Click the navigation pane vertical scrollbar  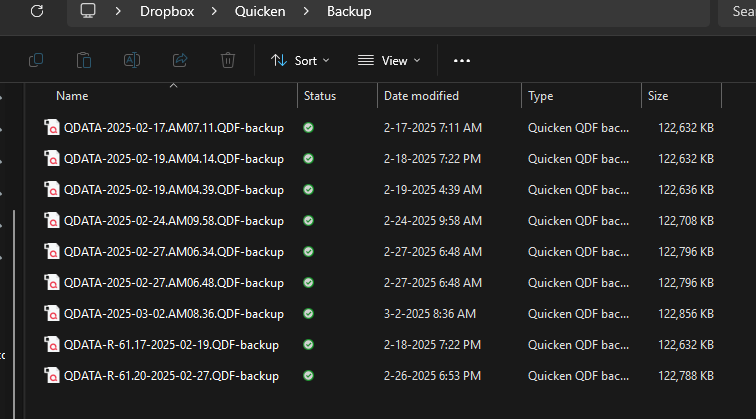tap(14, 313)
